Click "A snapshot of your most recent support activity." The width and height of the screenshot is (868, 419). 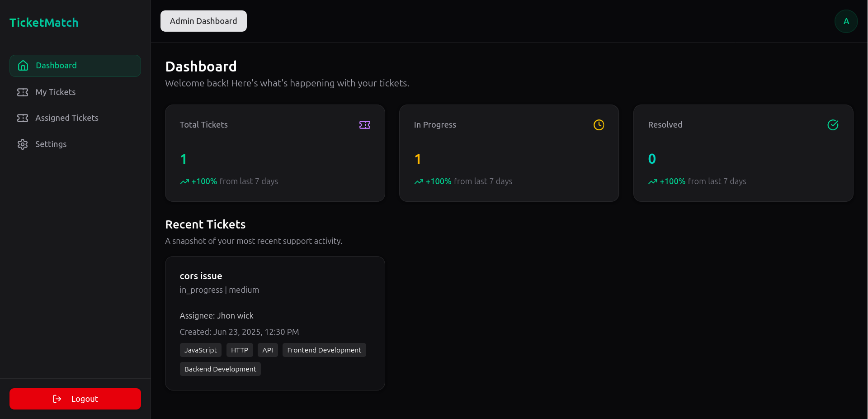[254, 241]
